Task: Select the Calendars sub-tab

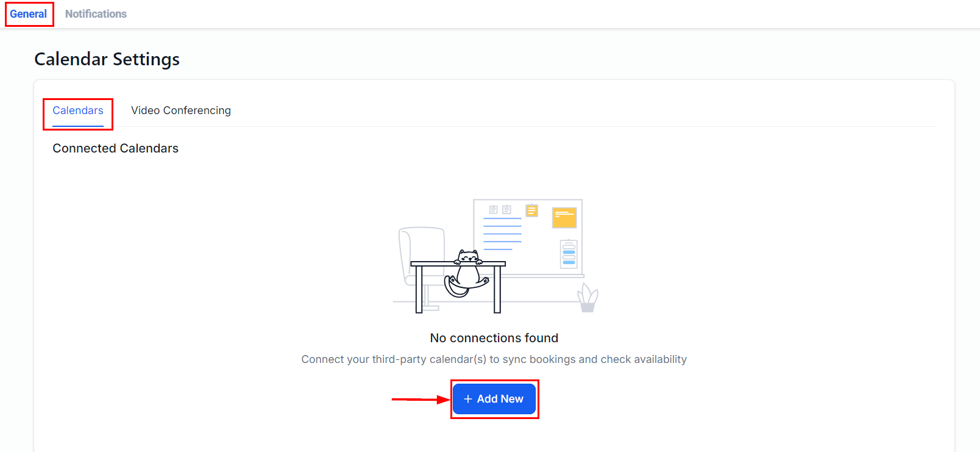Action: tap(78, 110)
